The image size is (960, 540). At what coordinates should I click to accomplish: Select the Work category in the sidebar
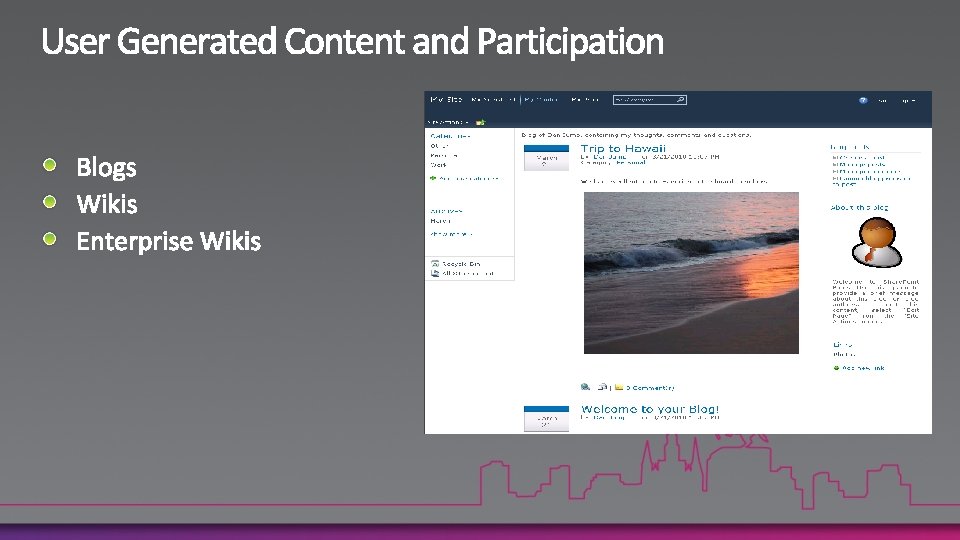click(x=438, y=165)
